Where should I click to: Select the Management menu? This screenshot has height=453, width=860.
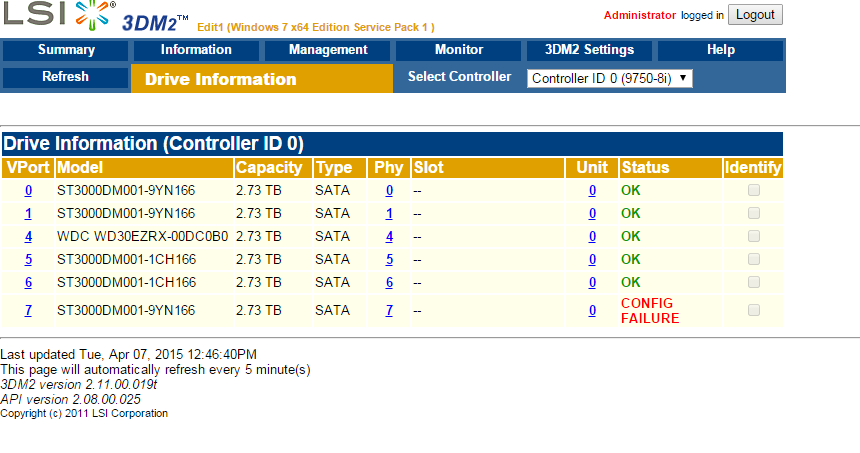pyautogui.click(x=328, y=50)
